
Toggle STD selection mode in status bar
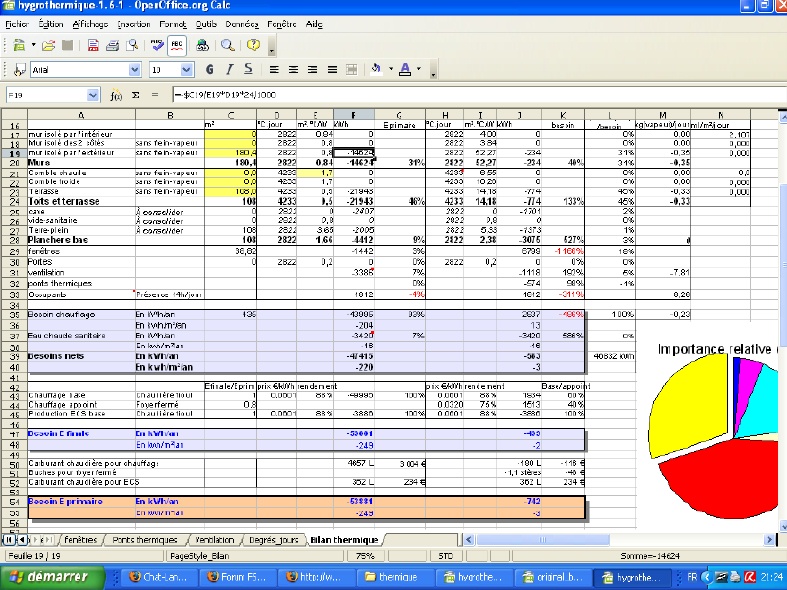446,556
